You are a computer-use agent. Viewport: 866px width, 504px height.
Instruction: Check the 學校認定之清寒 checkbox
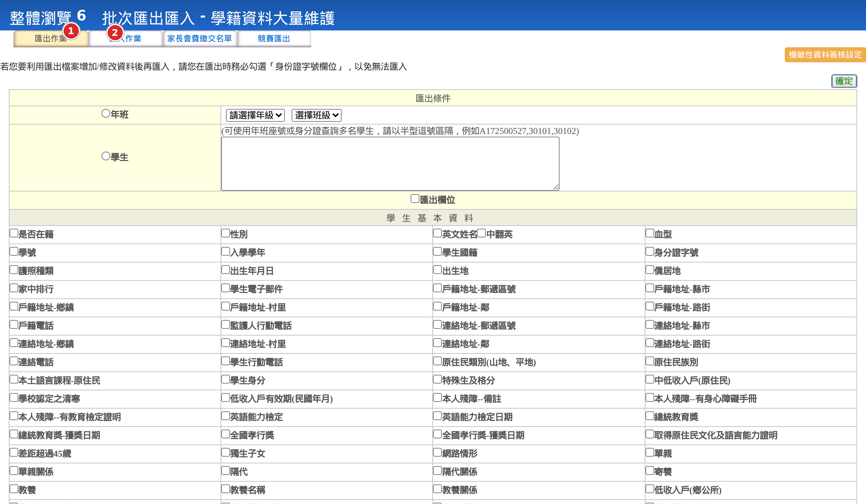14,397
